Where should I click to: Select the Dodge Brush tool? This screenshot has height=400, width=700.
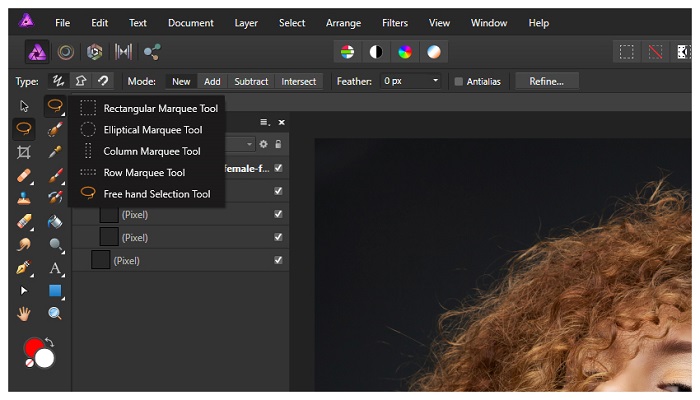pyautogui.click(x=55, y=244)
